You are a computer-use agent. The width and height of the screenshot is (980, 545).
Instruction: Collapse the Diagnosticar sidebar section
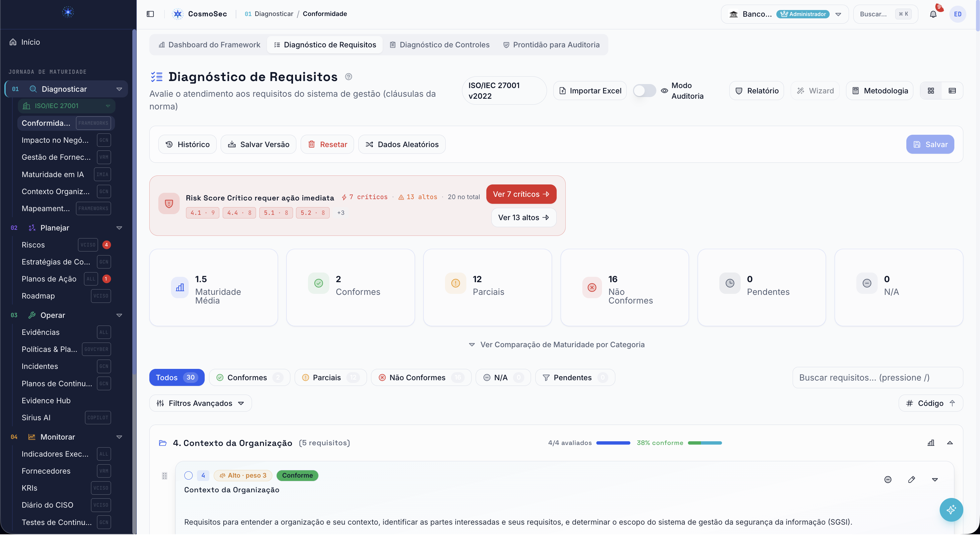(119, 89)
